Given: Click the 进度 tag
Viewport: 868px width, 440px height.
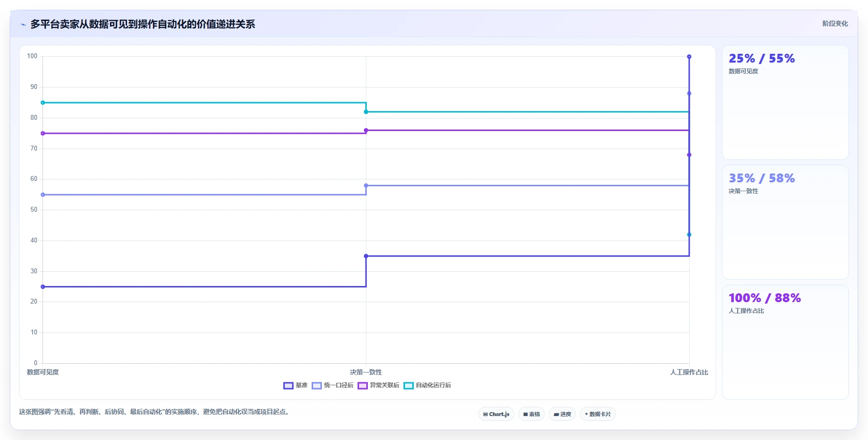Looking at the screenshot, I should click(x=562, y=414).
